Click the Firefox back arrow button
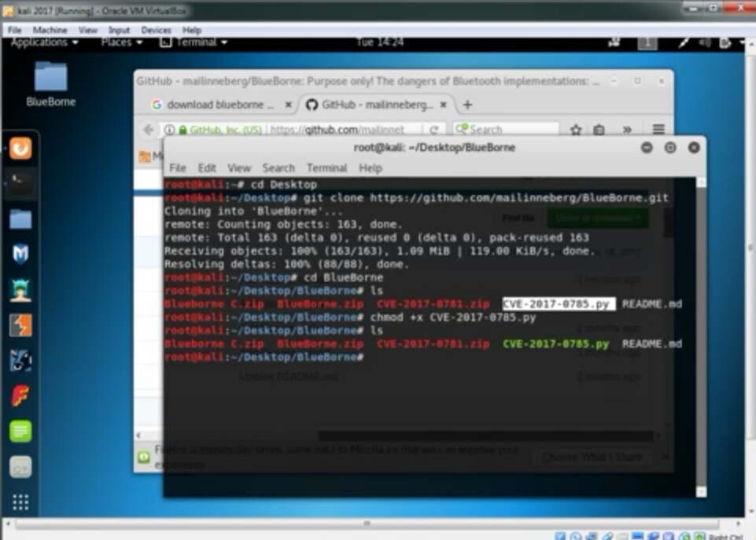Viewport: 756px width, 540px height. [149, 130]
